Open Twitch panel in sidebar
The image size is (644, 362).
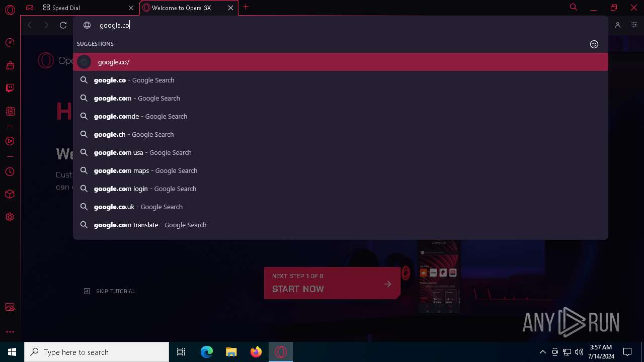10,88
